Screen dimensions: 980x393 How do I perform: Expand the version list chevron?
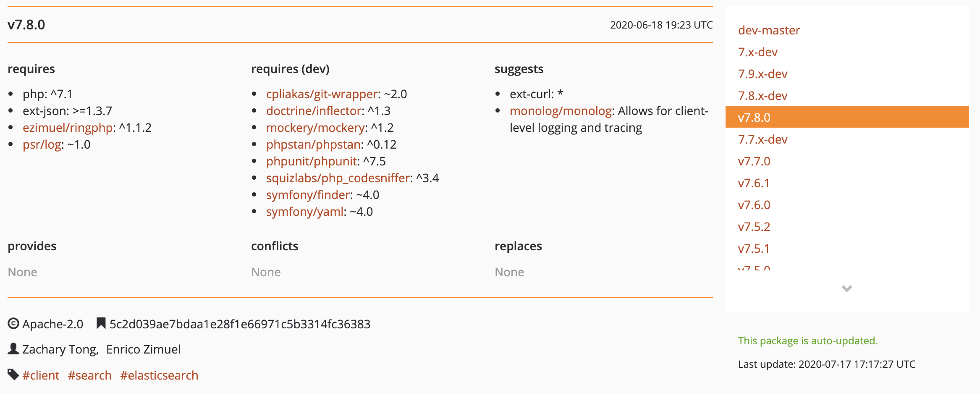tap(846, 289)
